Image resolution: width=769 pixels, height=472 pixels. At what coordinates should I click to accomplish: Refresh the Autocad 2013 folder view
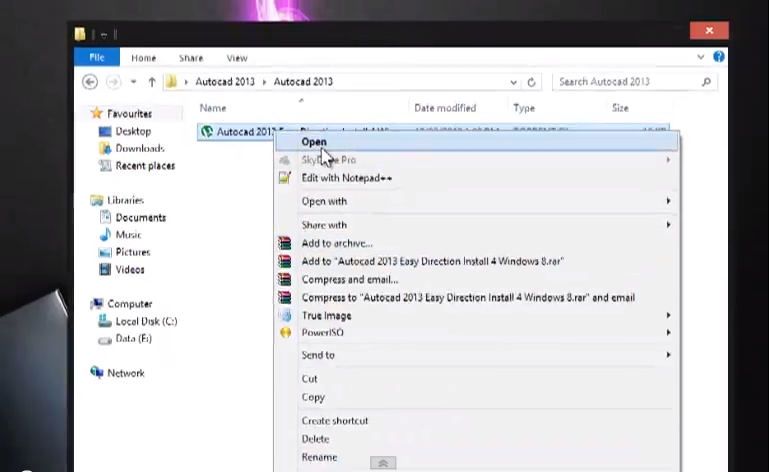[531, 82]
